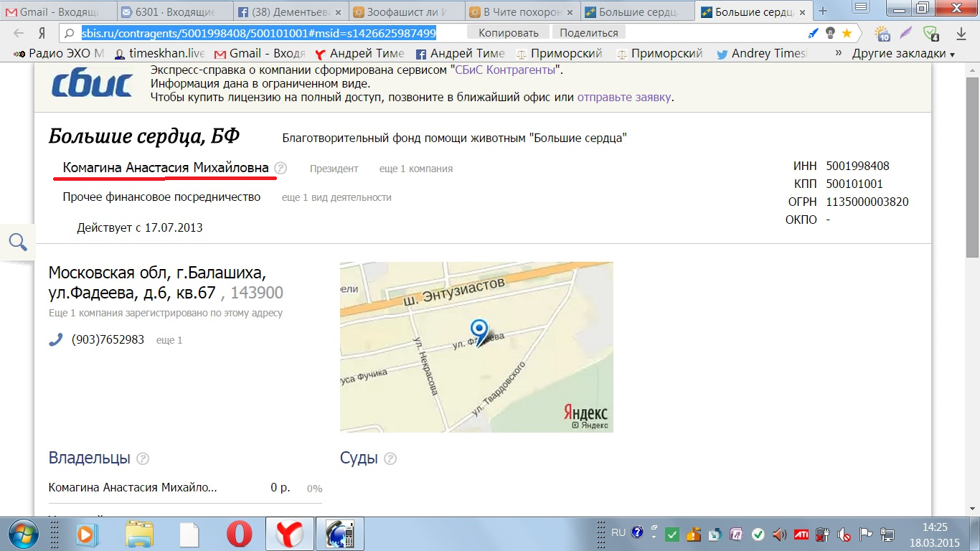Click the КПП value 500101001

[854, 184]
